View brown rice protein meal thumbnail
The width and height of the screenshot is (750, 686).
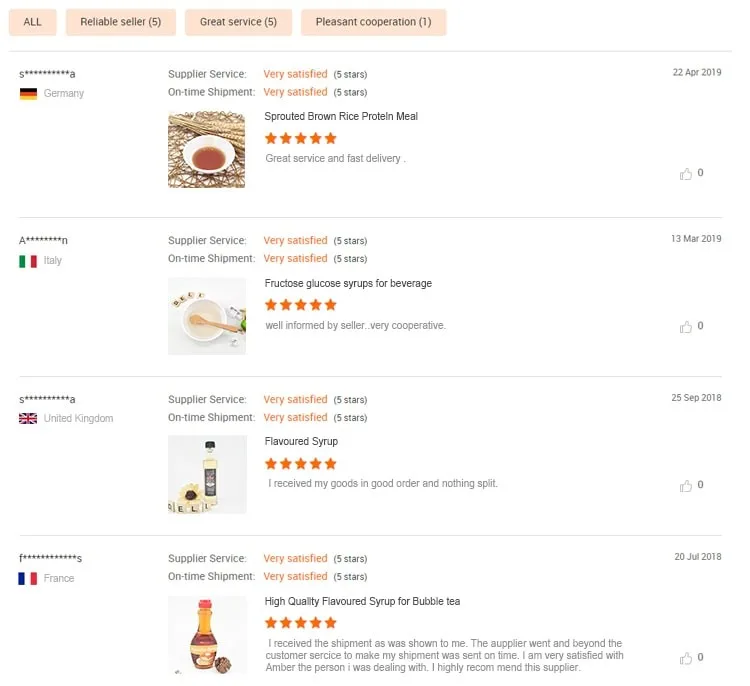[207, 149]
